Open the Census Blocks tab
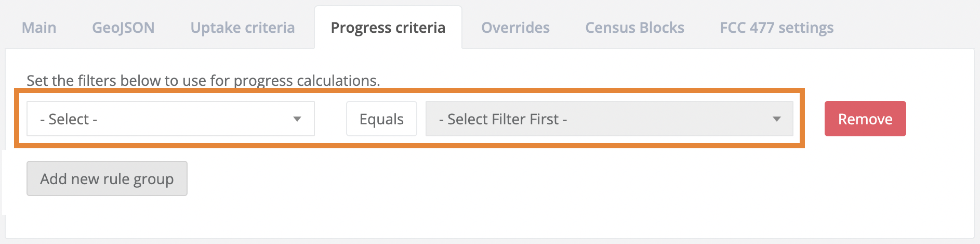Screen dimensions: 980x244 point(634,28)
